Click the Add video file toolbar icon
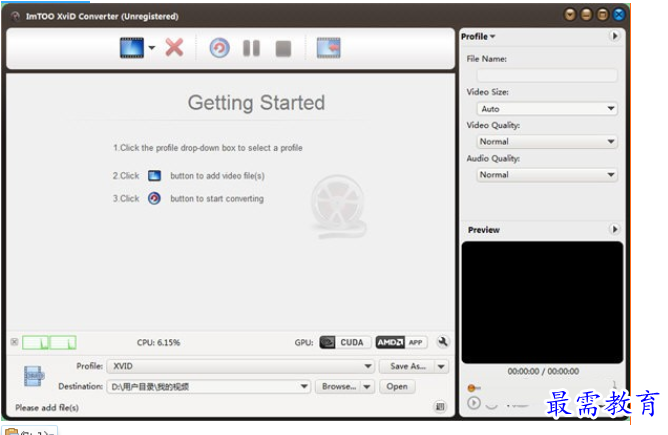The height and width of the screenshot is (435, 668). (x=132, y=48)
